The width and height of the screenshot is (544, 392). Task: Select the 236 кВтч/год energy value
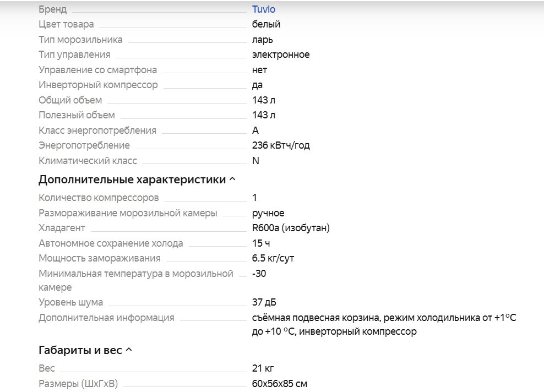coord(281,145)
